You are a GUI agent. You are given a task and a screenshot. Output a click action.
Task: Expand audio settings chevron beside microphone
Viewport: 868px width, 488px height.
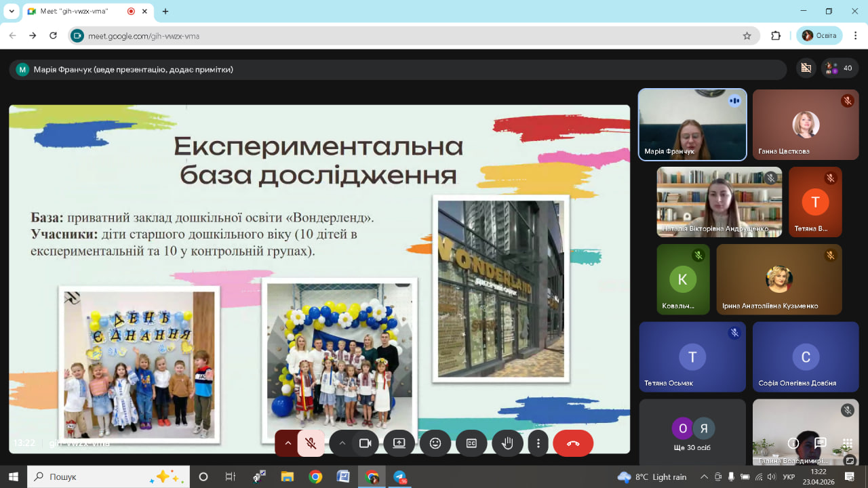(288, 443)
